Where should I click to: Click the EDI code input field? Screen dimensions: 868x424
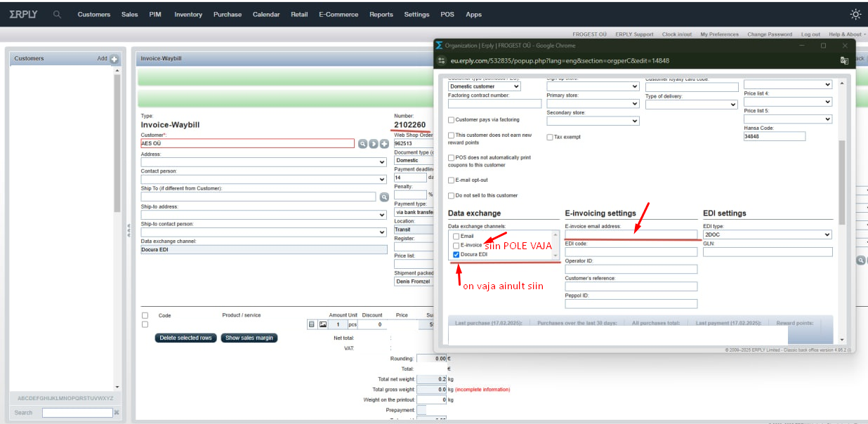(x=631, y=252)
